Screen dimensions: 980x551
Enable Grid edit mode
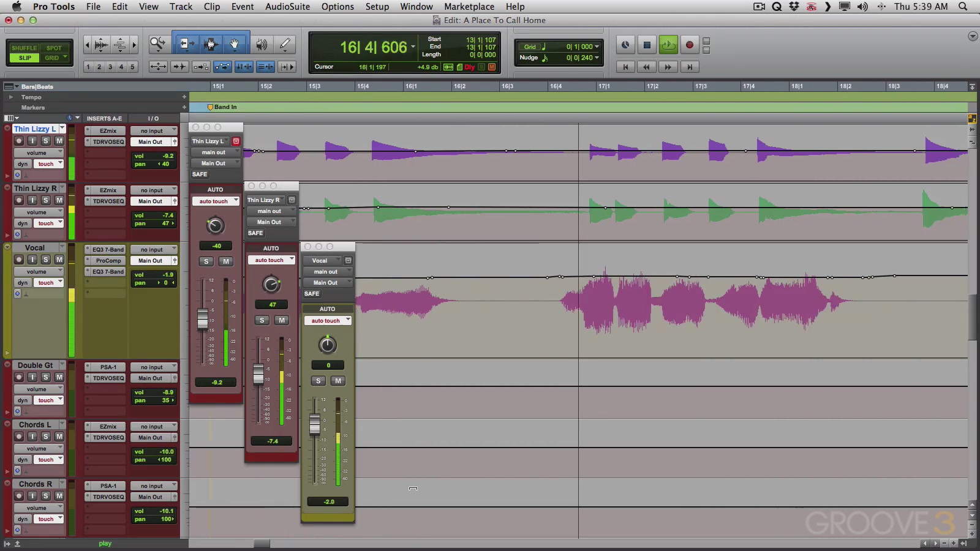click(x=54, y=58)
